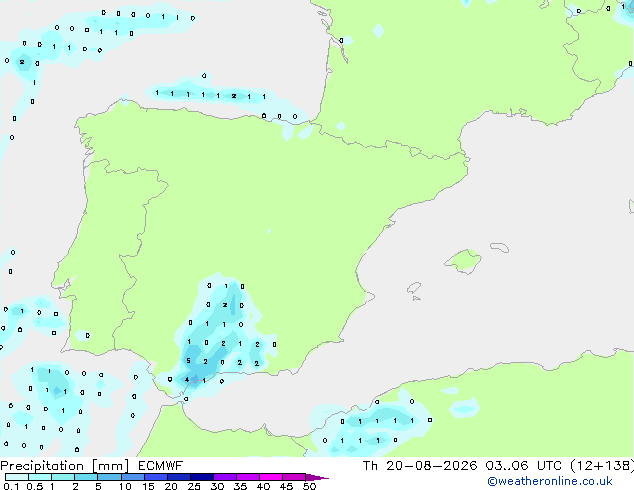Click the '[mm]' unit label
The width and height of the screenshot is (634, 490).
point(110,466)
